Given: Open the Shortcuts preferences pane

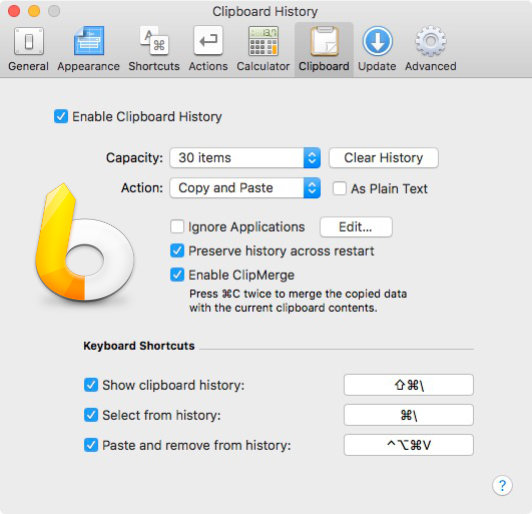Looking at the screenshot, I should pyautogui.click(x=154, y=49).
